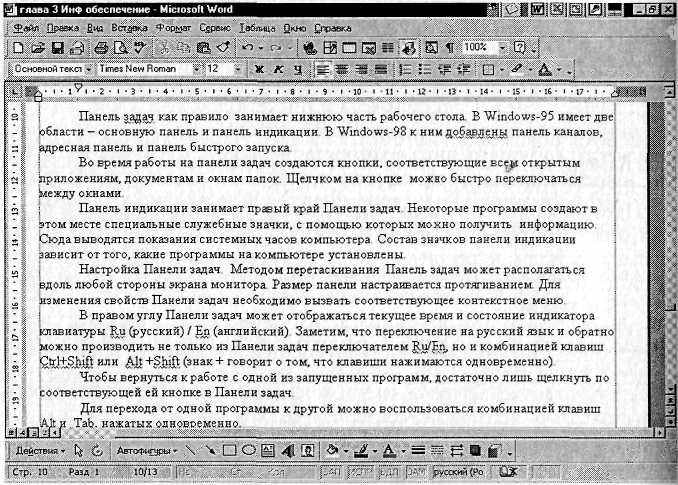The image size is (678, 485).
Task: Open the 100% zoom dropdown
Action: pyautogui.click(x=502, y=48)
